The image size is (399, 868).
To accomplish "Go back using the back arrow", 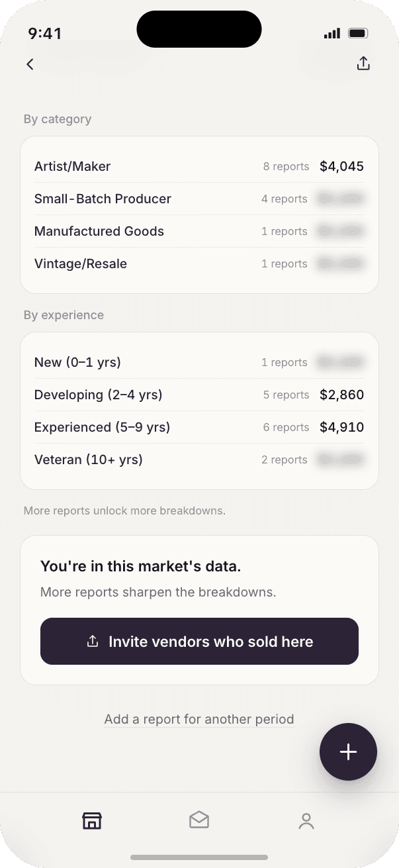I will pos(30,64).
